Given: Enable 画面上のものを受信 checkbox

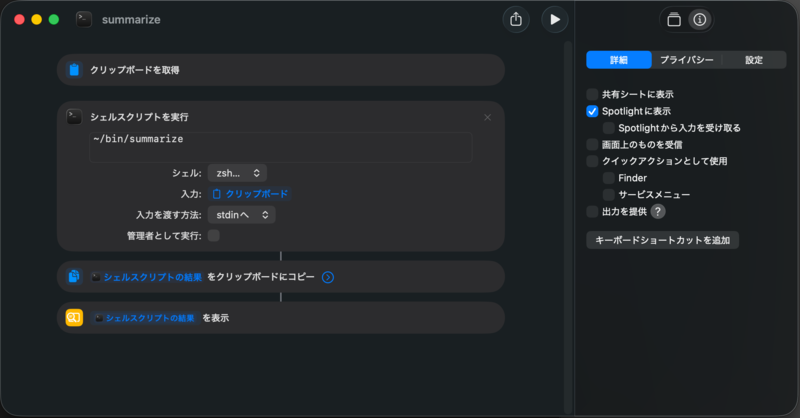Looking at the screenshot, I should point(592,144).
